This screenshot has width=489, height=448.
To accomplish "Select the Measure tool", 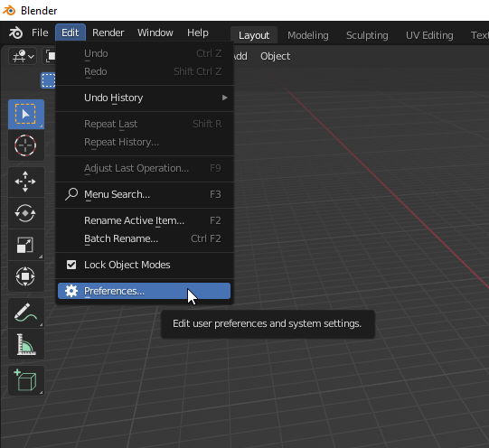I will tap(26, 344).
